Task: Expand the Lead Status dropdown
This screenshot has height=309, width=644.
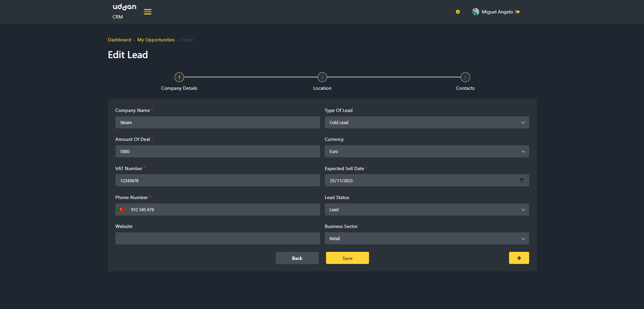Action: coord(426,209)
